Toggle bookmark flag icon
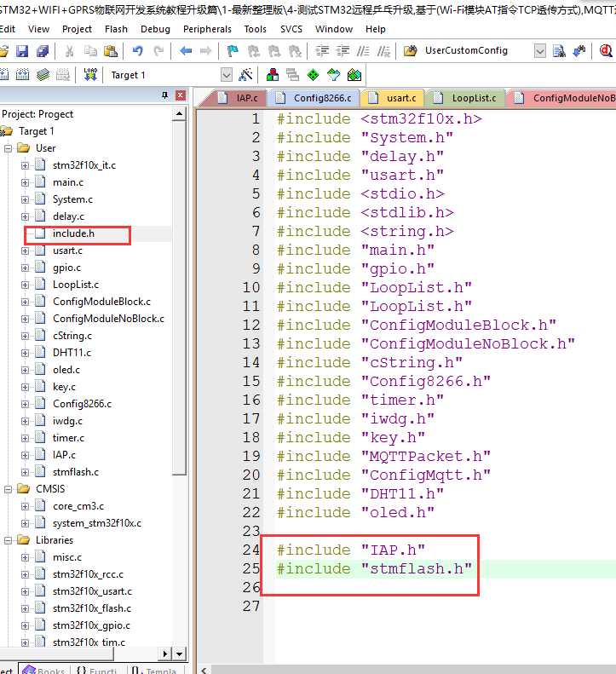This screenshot has height=674, width=616. tap(233, 51)
